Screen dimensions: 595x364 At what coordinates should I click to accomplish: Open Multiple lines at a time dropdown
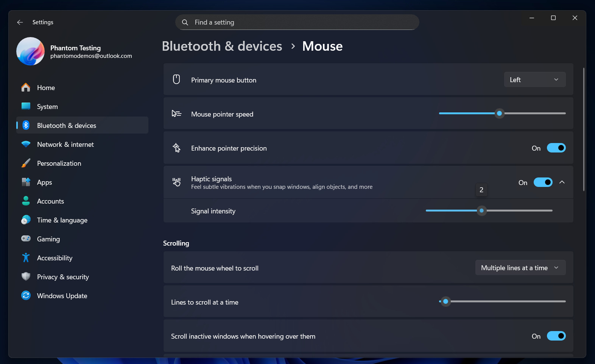point(520,268)
